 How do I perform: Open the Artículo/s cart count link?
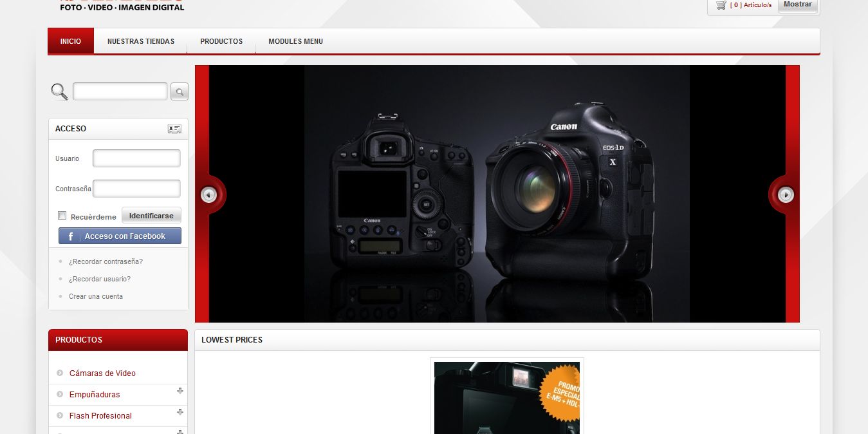click(751, 5)
